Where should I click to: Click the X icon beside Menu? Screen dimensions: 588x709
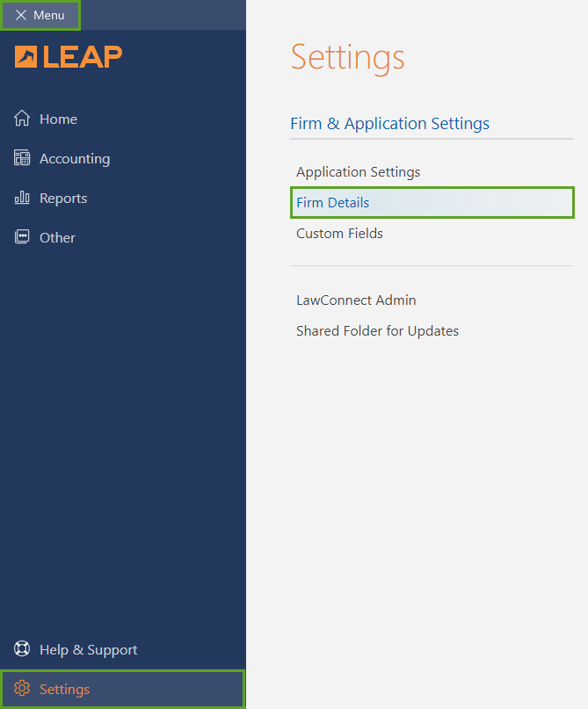(x=21, y=16)
